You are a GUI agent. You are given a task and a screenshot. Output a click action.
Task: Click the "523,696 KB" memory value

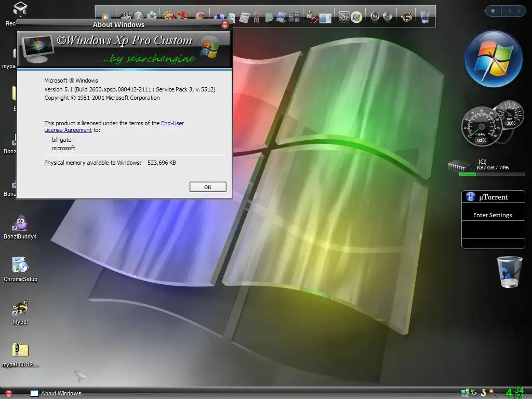(162, 163)
